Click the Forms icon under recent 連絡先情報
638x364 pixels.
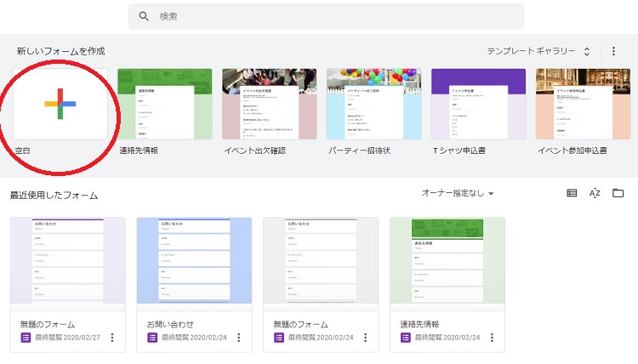405,337
